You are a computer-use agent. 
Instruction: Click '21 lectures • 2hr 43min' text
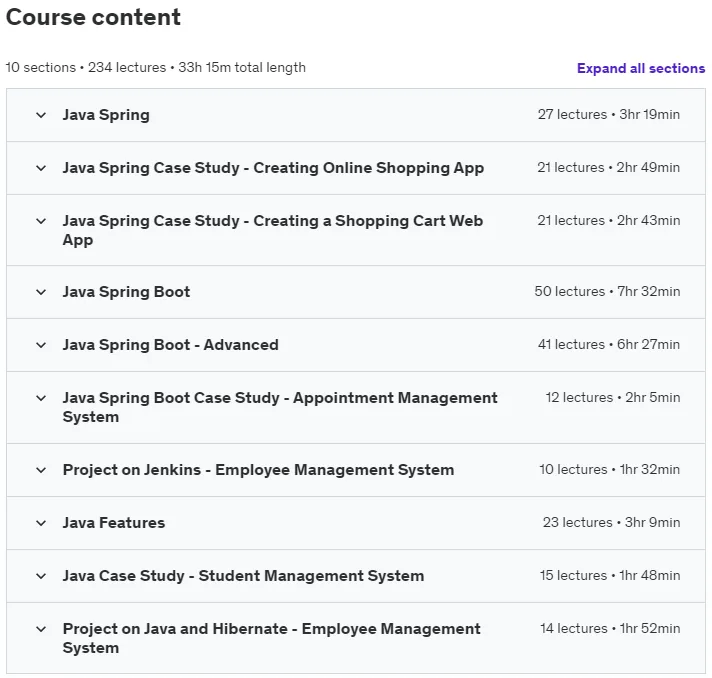[x=608, y=221]
